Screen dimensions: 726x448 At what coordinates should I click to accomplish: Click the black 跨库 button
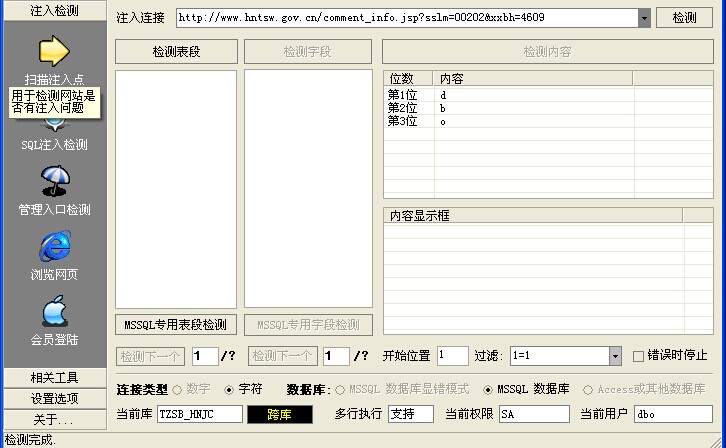coord(280,414)
